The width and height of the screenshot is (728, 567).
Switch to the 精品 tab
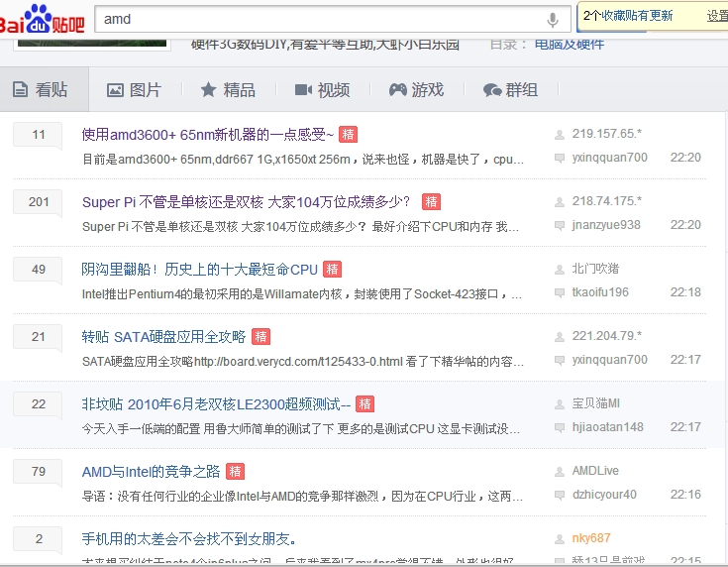(x=228, y=89)
